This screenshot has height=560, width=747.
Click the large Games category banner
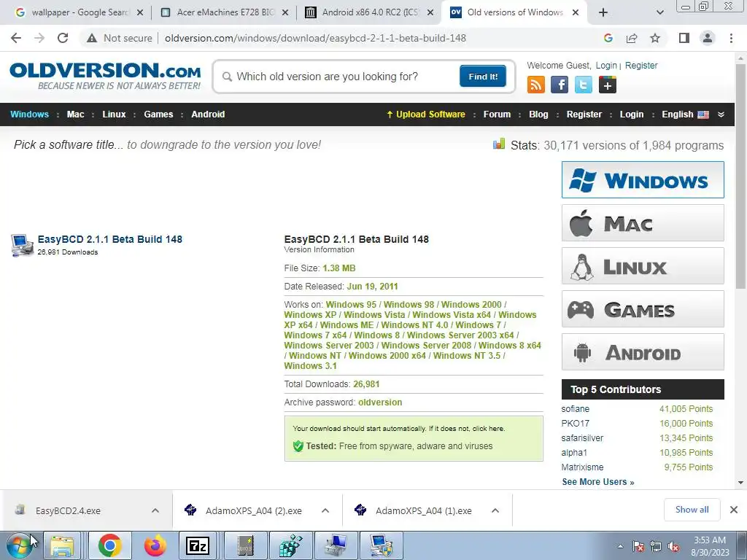(643, 309)
